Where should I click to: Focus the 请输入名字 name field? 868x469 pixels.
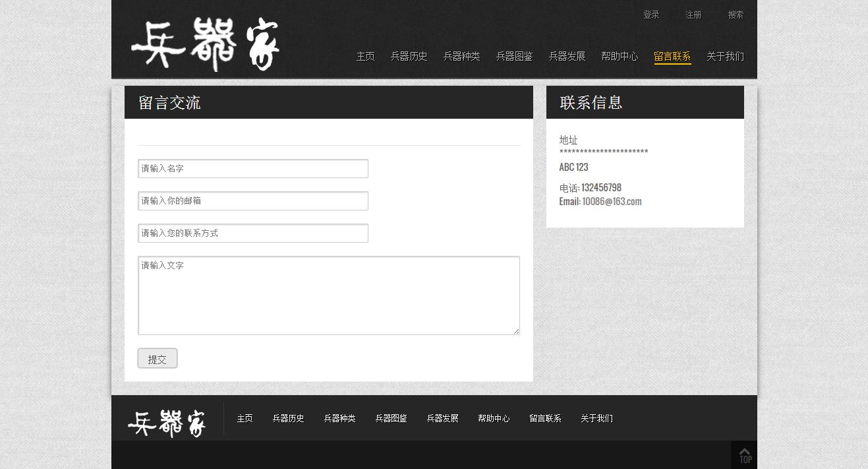coord(253,169)
